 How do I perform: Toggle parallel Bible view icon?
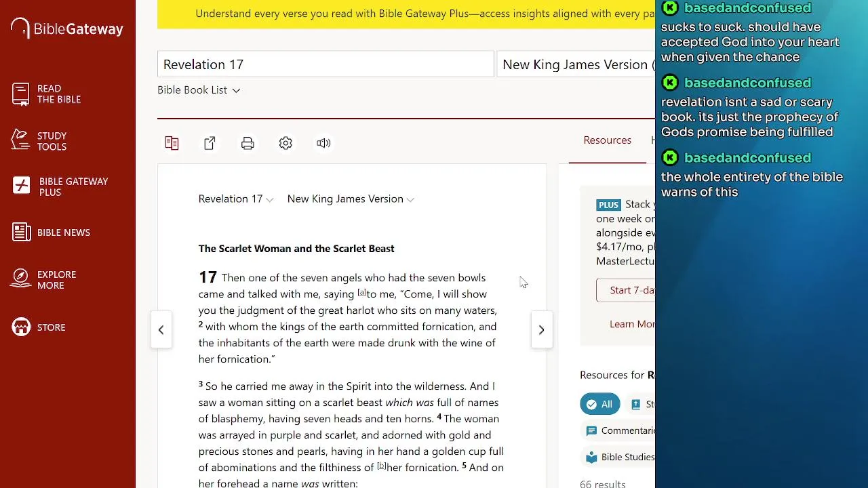pos(172,143)
